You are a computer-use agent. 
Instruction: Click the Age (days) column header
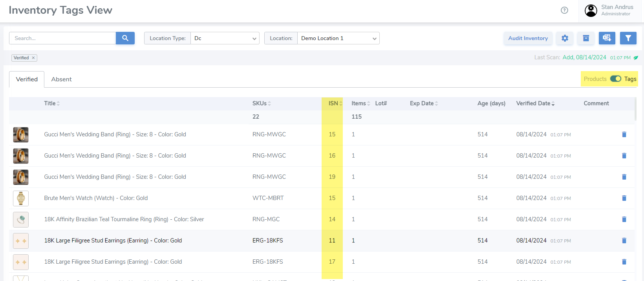coord(491,103)
